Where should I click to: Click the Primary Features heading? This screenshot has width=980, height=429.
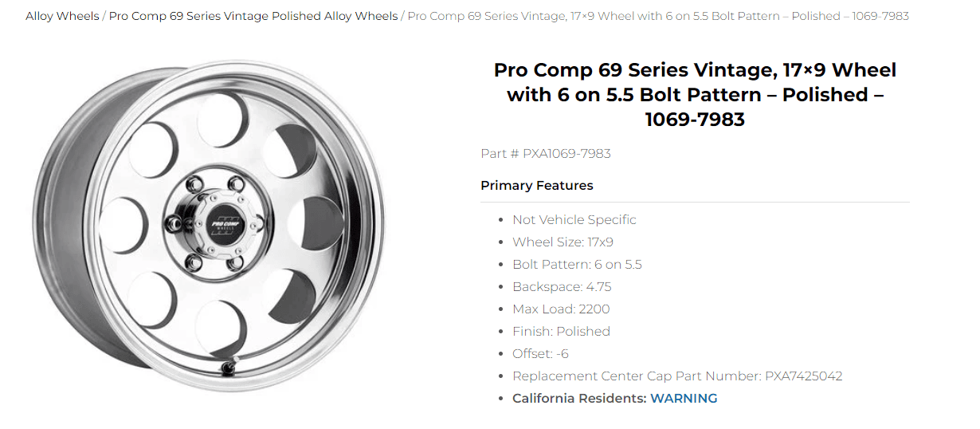click(537, 185)
